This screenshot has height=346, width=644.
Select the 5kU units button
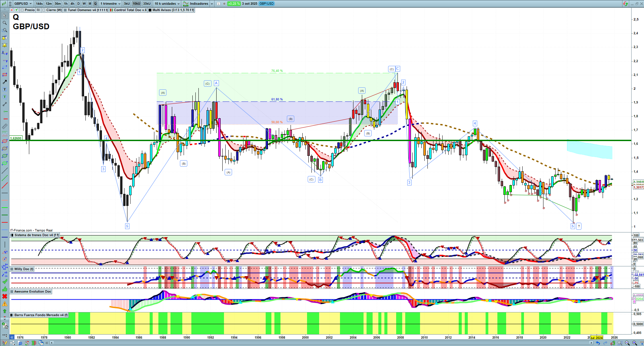click(127, 4)
